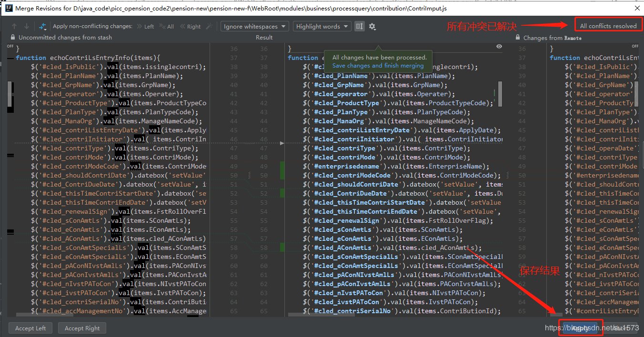Click the Apply button

(x=580, y=328)
